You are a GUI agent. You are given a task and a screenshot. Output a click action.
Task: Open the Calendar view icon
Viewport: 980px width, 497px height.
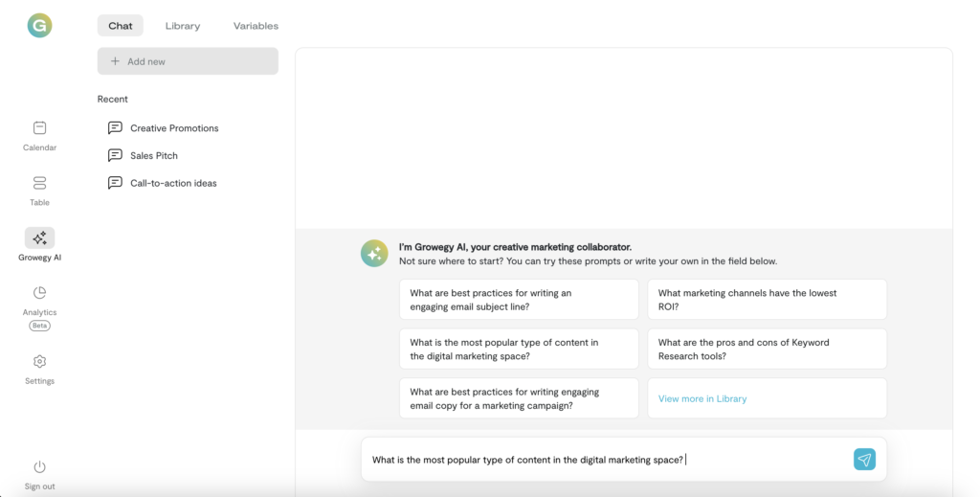pyautogui.click(x=39, y=128)
